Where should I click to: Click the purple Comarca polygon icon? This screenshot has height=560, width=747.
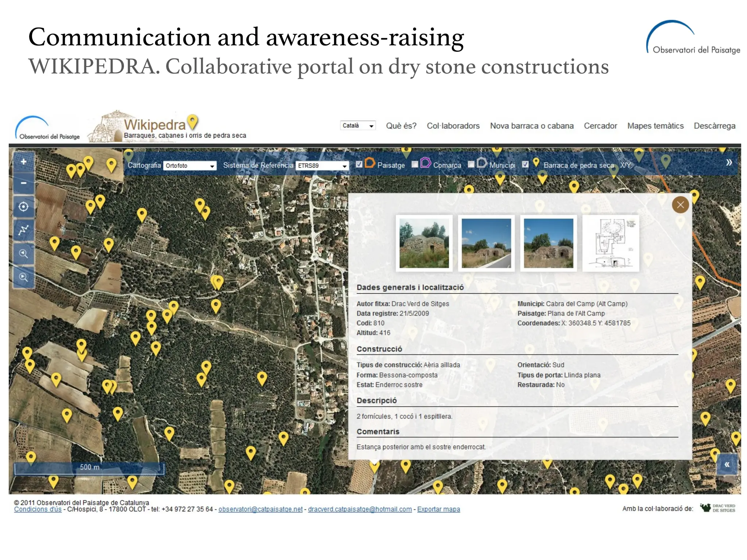point(425,163)
